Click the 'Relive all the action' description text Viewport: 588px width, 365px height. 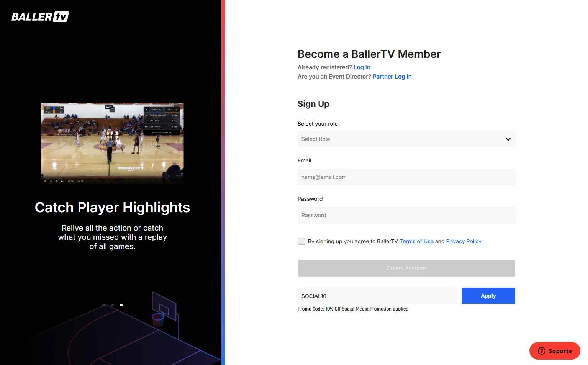112,237
